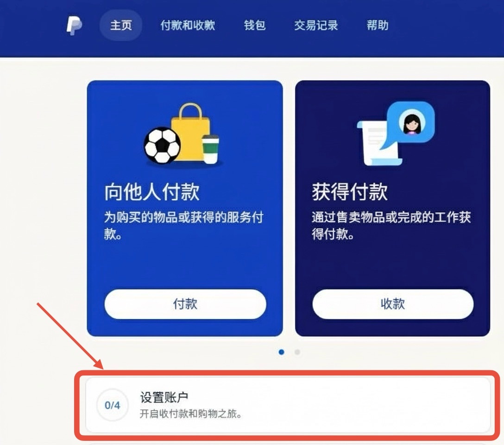504x445 pixels.
Task: Click the avatar chat bubble icon
Action: (x=411, y=122)
